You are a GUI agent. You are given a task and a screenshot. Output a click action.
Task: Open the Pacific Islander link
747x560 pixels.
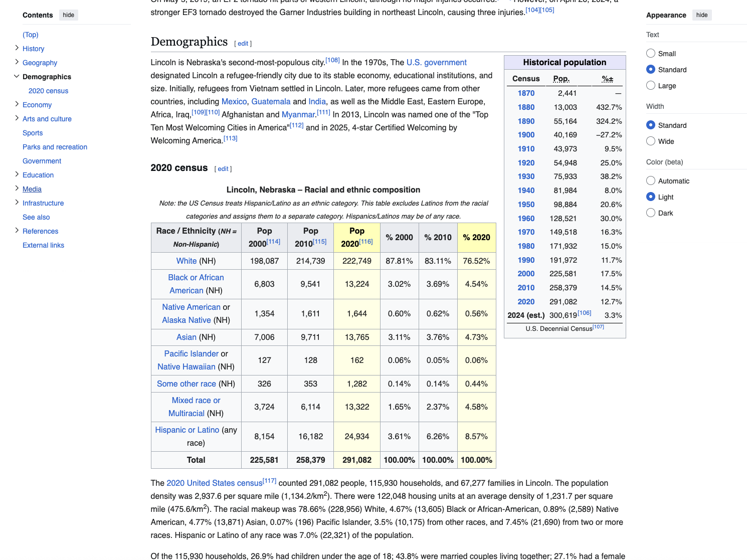(x=192, y=354)
